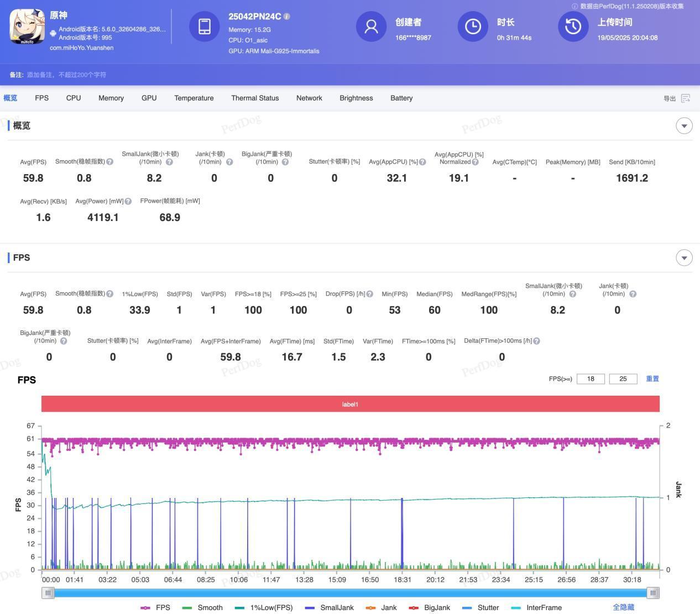This screenshot has width=700, height=614.
Task: Click the Genshin Impact app icon
Action: [27, 27]
